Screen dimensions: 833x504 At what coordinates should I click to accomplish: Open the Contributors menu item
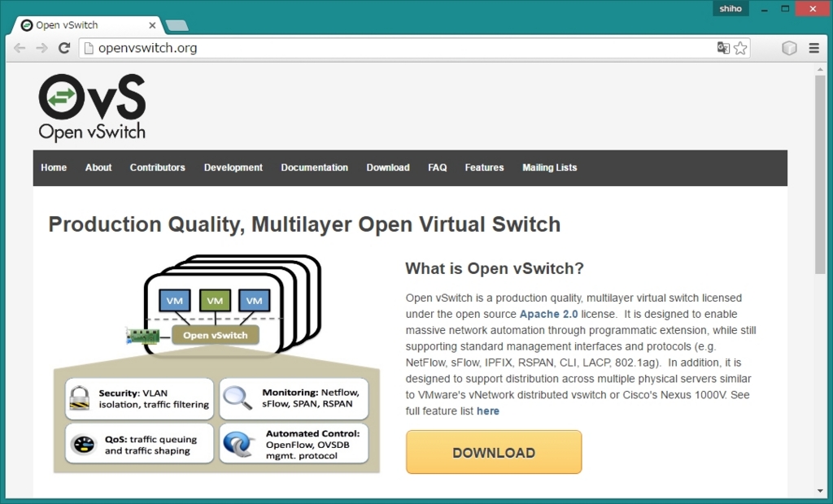coord(157,167)
